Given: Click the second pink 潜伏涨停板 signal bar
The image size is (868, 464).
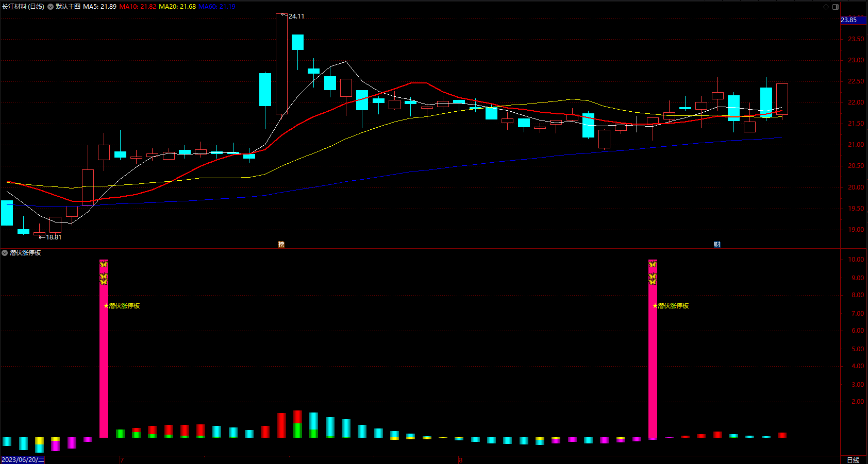Looking at the screenshot, I should coord(653,349).
